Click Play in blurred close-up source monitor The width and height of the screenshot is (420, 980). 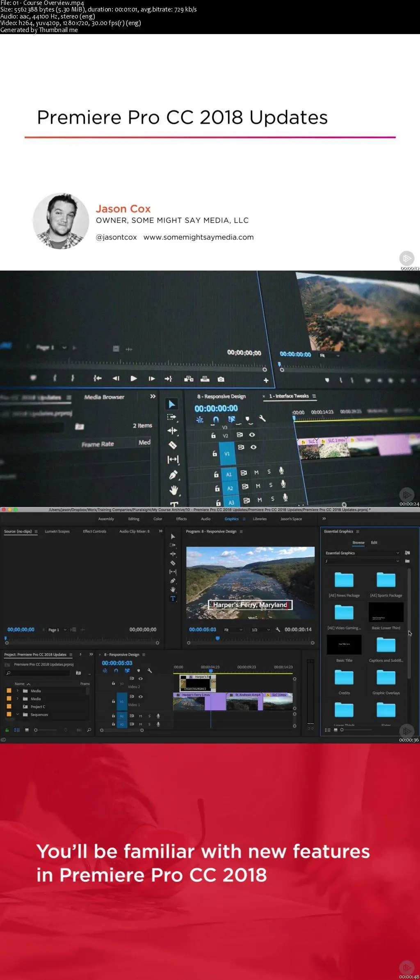134,379
